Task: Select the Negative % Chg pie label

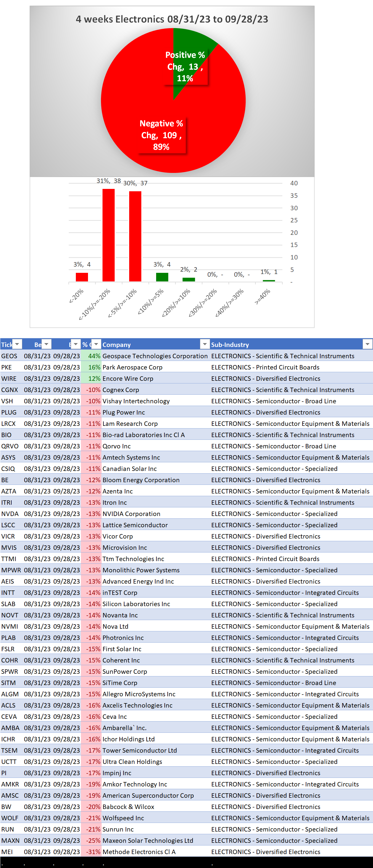Action: (x=161, y=135)
